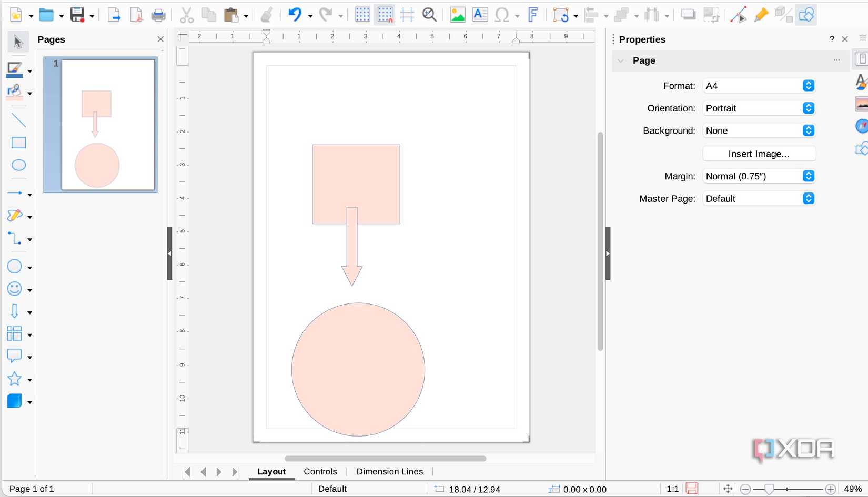Select the Rectangle tool in the left toolbar
The height and width of the screenshot is (497, 868).
(x=18, y=143)
